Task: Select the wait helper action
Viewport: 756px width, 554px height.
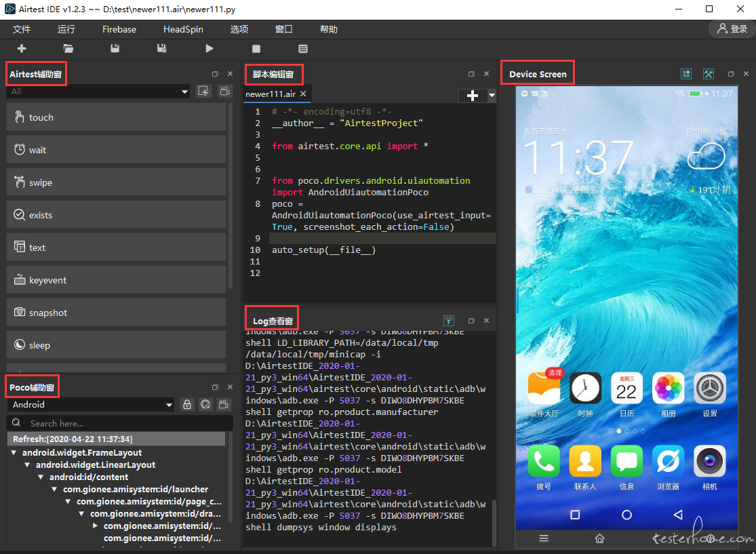Action: 116,150
